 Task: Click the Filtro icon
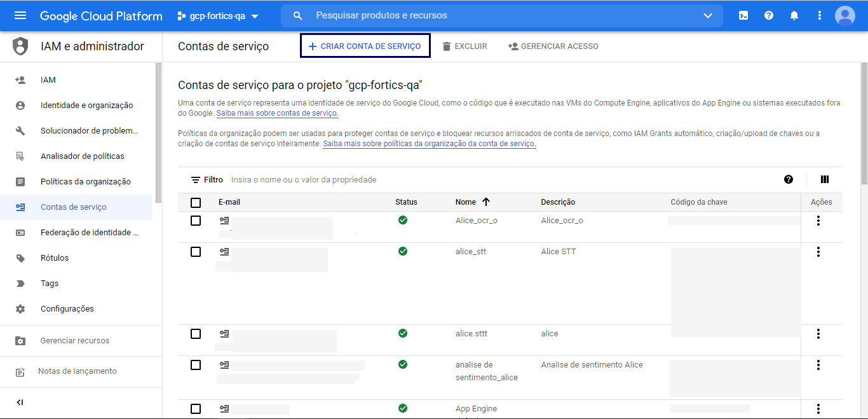tap(196, 180)
